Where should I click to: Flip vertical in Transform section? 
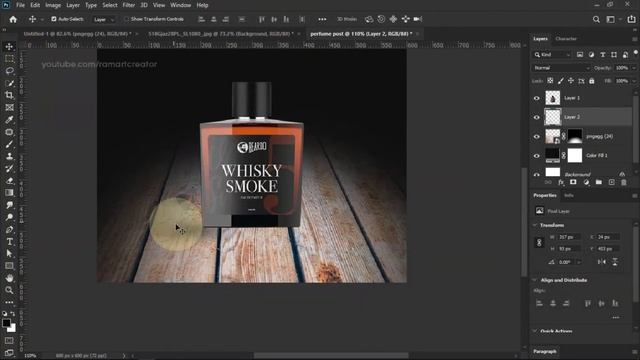point(615,262)
